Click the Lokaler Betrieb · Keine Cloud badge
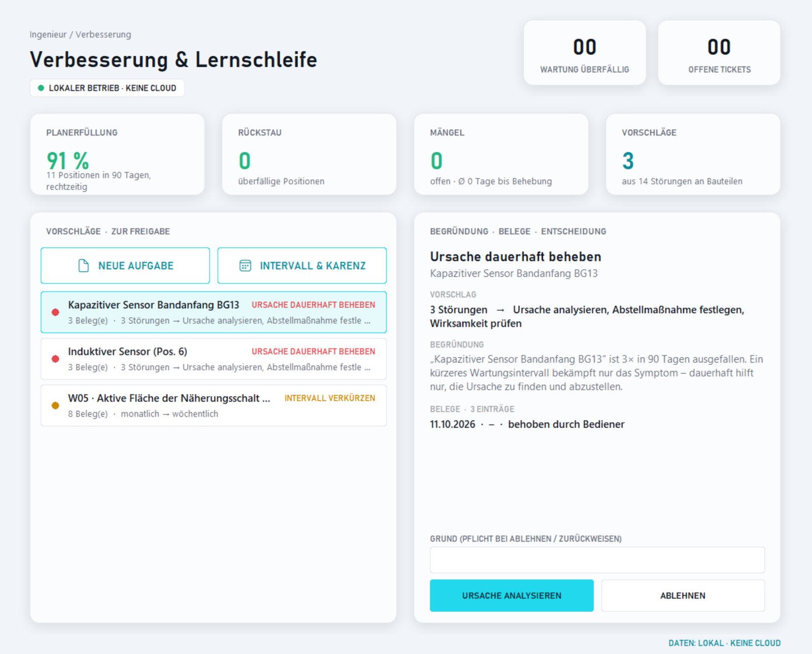The image size is (812, 654). [107, 88]
